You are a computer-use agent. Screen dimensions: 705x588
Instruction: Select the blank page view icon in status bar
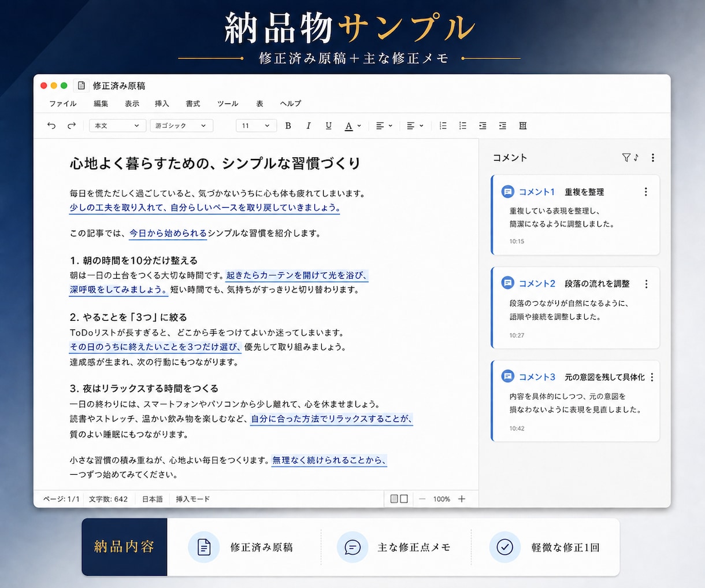pyautogui.click(x=404, y=498)
